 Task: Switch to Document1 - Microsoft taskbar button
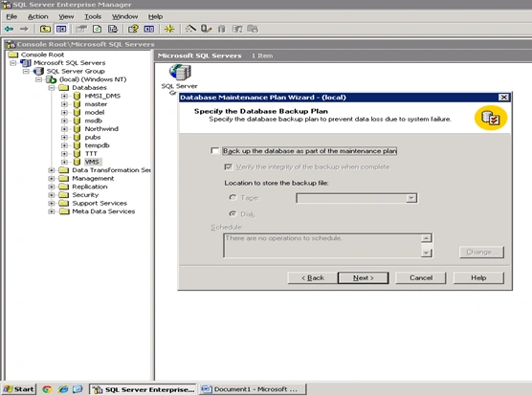(x=253, y=389)
